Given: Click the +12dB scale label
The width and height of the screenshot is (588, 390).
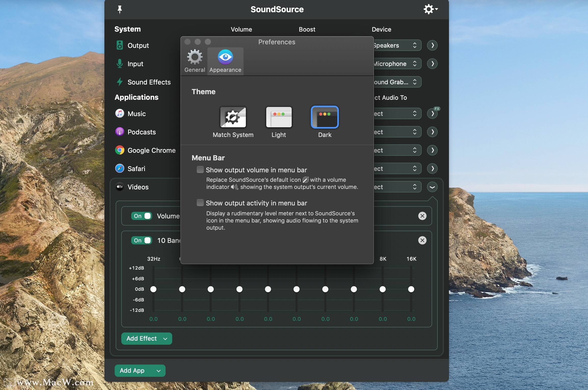Looking at the screenshot, I should click(137, 268).
